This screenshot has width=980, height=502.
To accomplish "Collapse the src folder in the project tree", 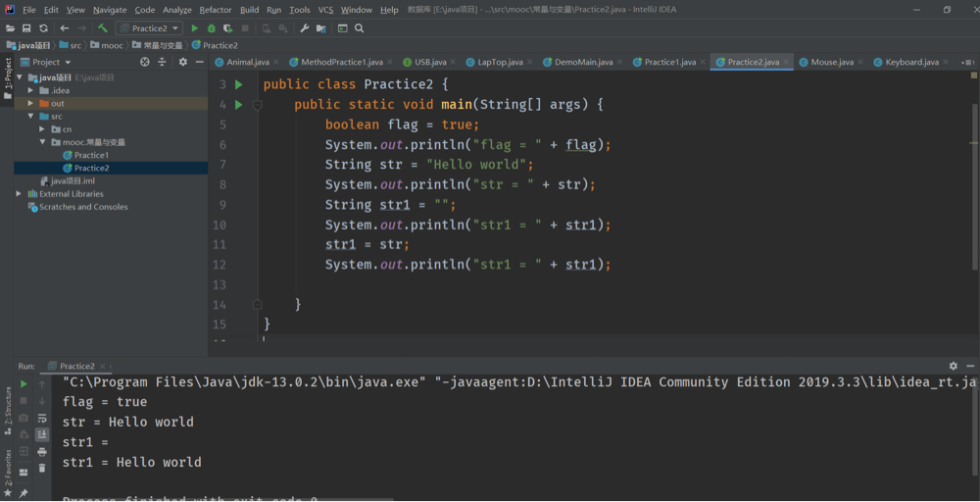I will click(x=31, y=117).
